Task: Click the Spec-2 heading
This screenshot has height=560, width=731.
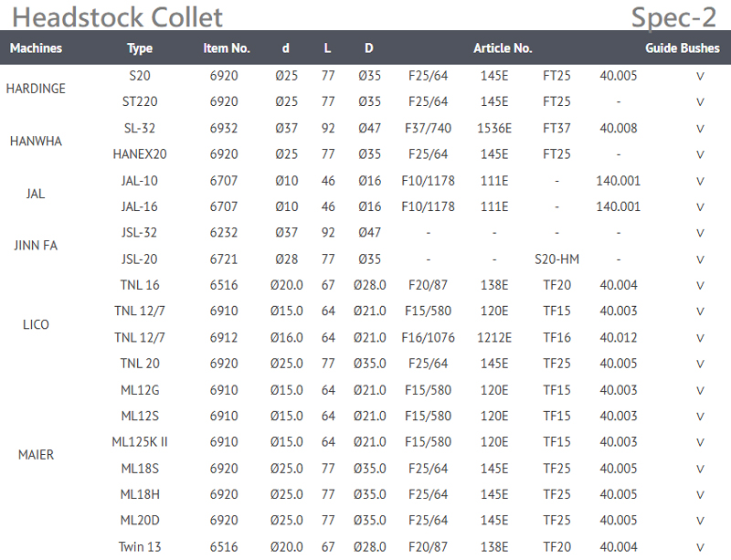Action: [x=680, y=16]
